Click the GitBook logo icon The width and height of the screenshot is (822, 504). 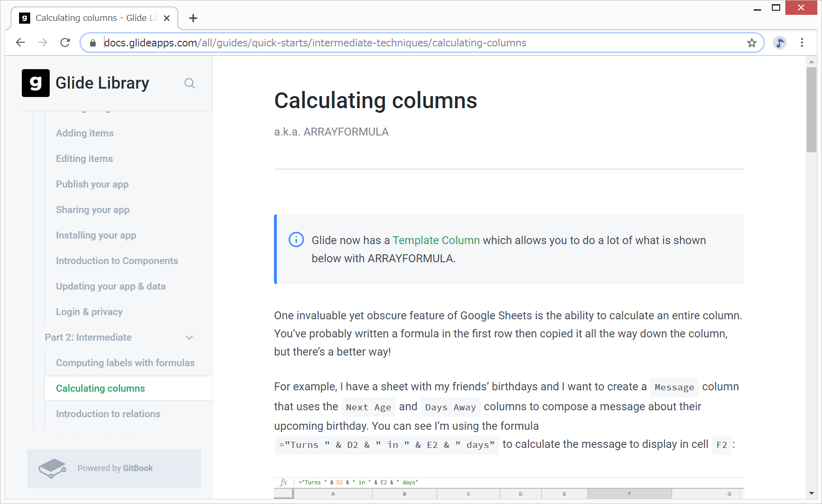[x=52, y=468]
